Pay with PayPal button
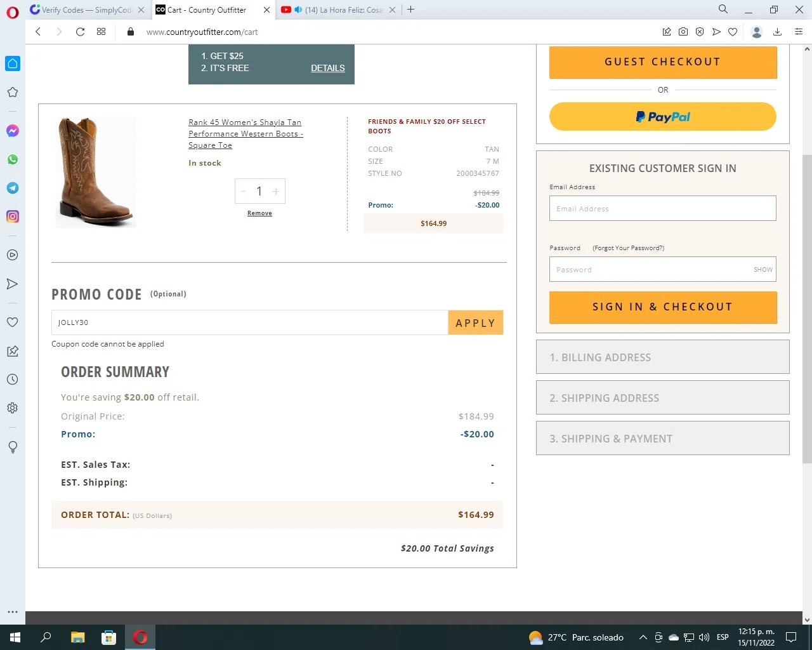The image size is (812, 650). pos(663,117)
